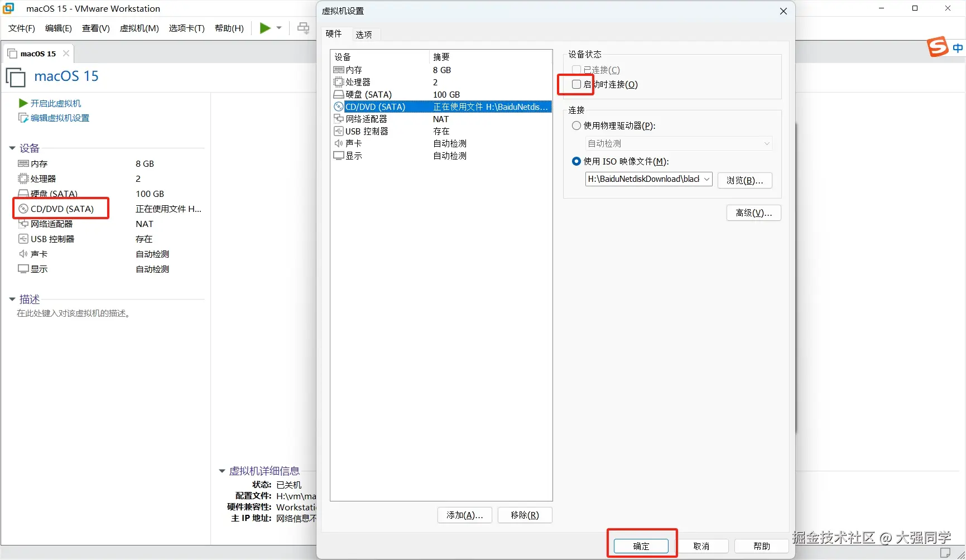Click CD/DVD (SATA) icon in main window panel
The height and width of the screenshot is (560, 966).
click(x=23, y=209)
